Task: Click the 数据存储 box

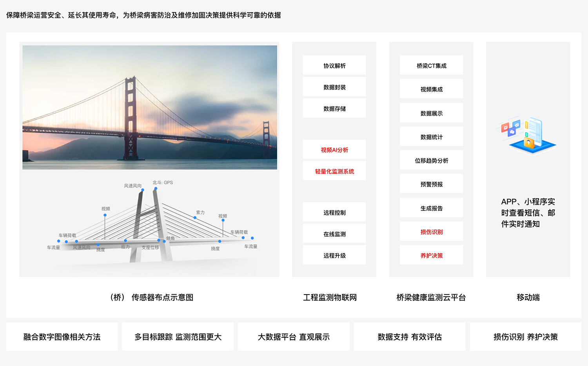Action: point(334,108)
